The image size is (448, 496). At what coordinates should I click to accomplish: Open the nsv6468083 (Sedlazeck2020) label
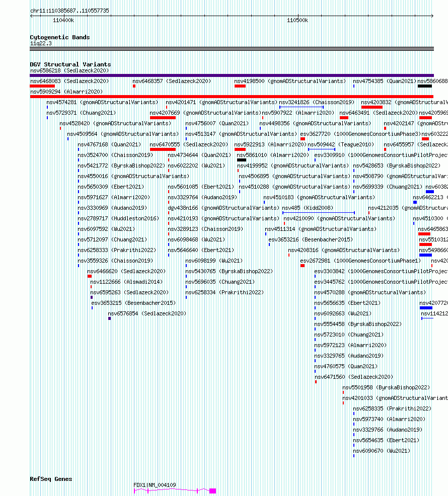click(x=69, y=81)
